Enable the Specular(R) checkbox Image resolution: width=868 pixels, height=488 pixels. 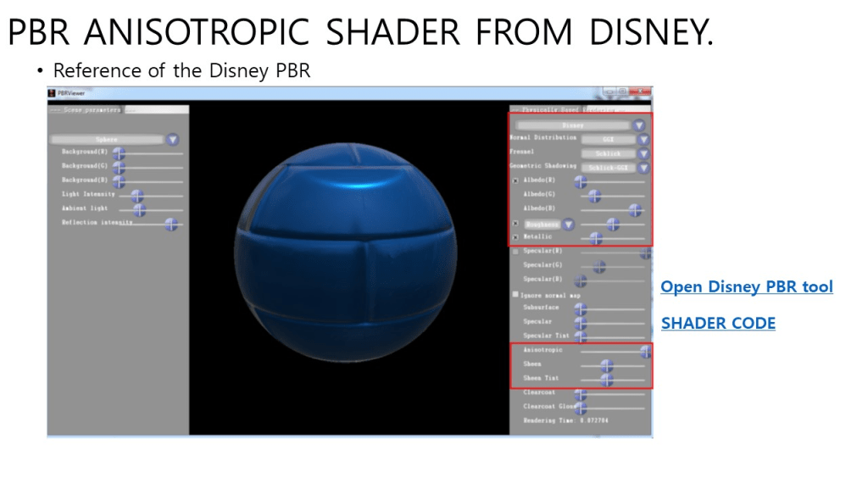click(x=515, y=252)
